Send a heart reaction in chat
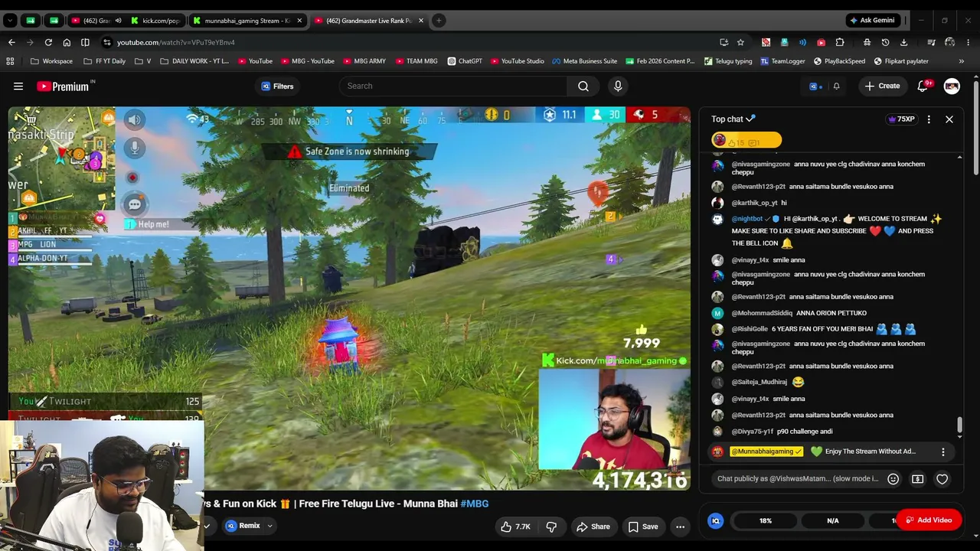 tap(942, 479)
